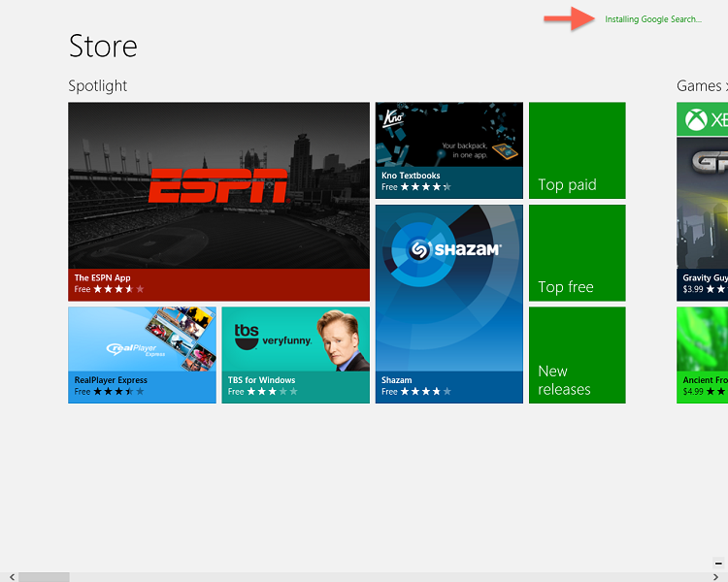Open the Top free list
The image size is (728, 582).
(x=577, y=253)
